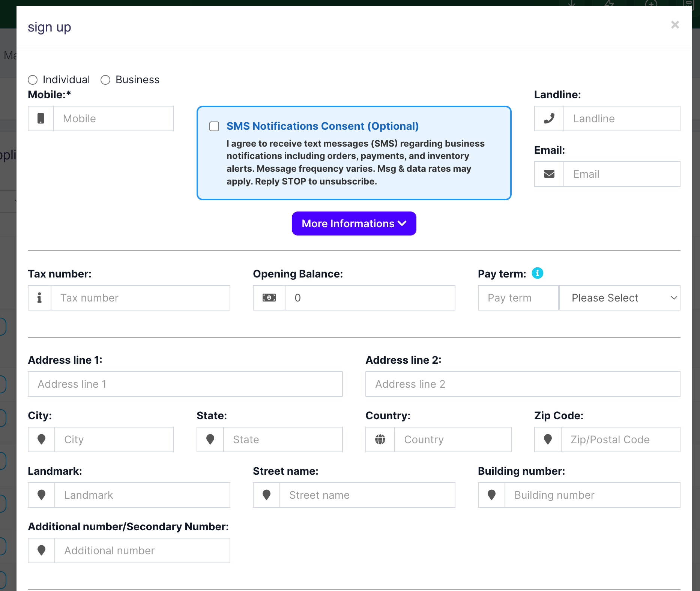Viewport: 700px width, 591px height.
Task: Click the banknote icon in Opening Balance field
Action: click(269, 297)
